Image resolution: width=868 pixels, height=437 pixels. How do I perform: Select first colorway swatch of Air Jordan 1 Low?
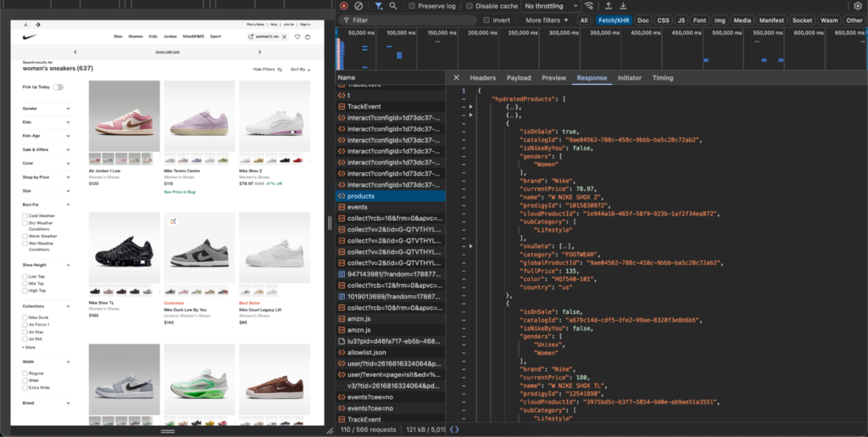click(x=95, y=160)
